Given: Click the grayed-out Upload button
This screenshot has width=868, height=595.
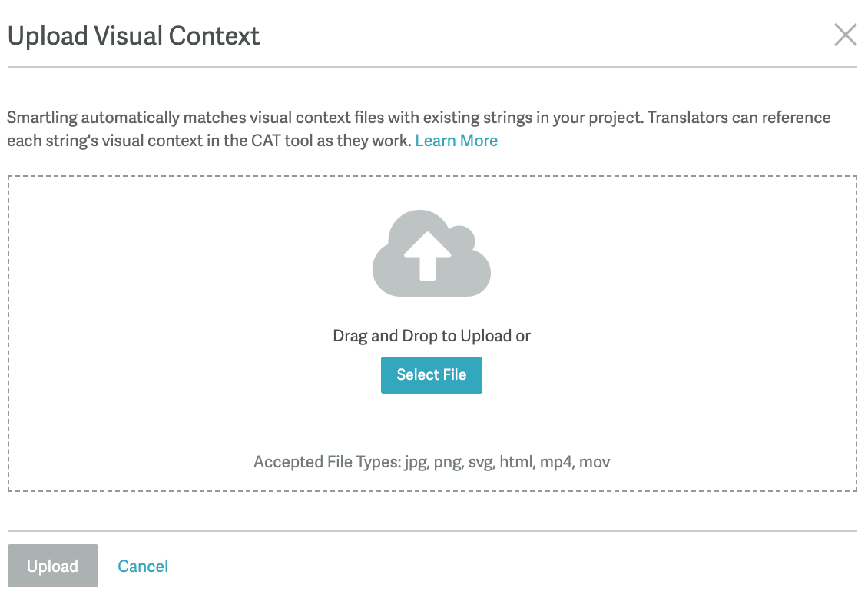Looking at the screenshot, I should [x=53, y=566].
